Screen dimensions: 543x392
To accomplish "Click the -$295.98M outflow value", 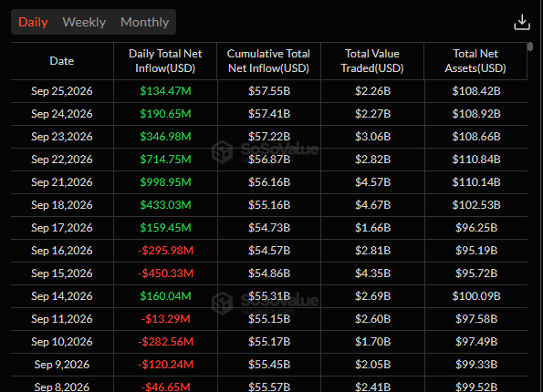I will click(165, 251).
